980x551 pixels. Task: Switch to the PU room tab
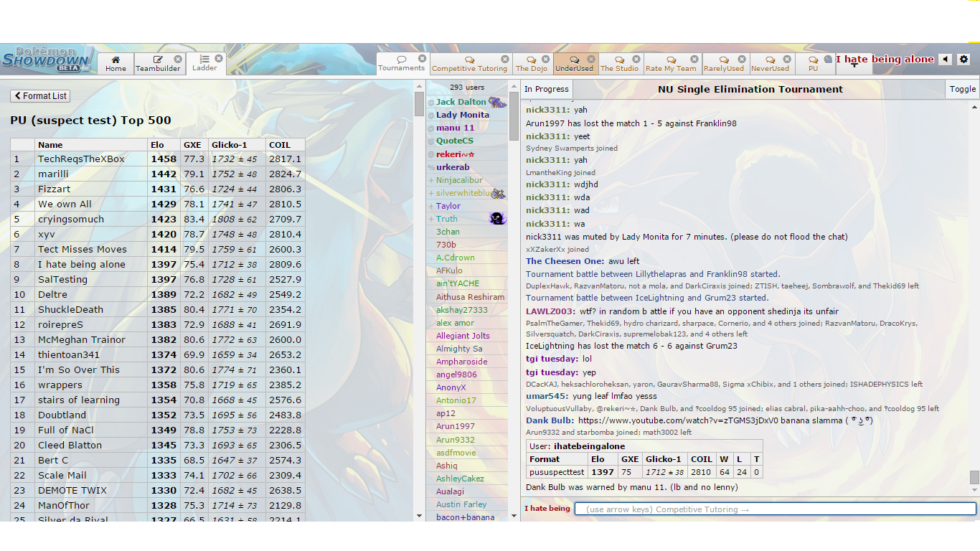814,70
